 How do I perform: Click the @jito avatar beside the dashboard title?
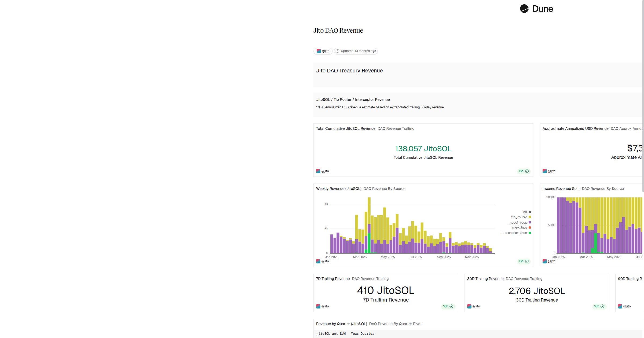click(318, 51)
